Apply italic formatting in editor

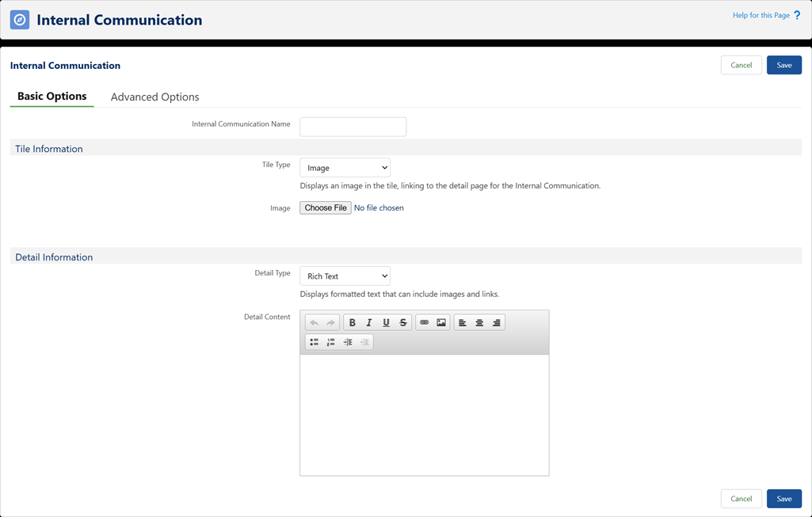click(369, 323)
